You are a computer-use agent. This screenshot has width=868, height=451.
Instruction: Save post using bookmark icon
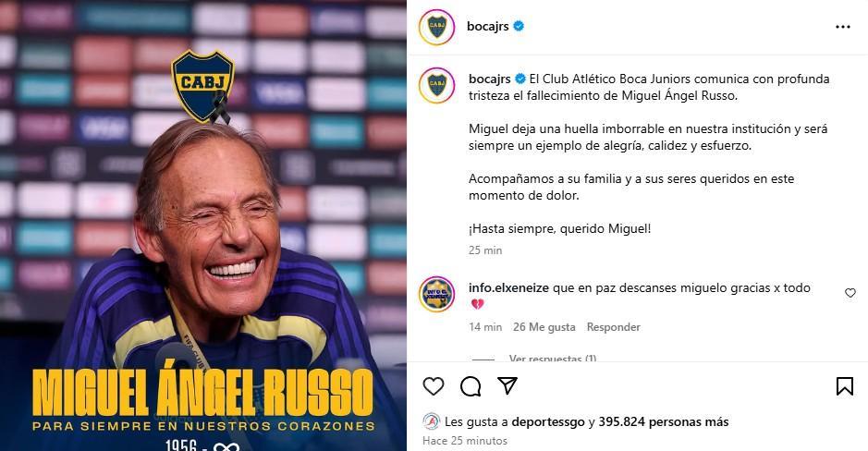coord(845,386)
